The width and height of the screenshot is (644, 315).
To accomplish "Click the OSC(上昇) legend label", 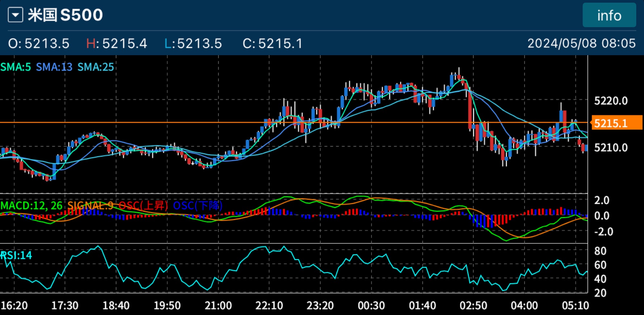I will (143, 205).
